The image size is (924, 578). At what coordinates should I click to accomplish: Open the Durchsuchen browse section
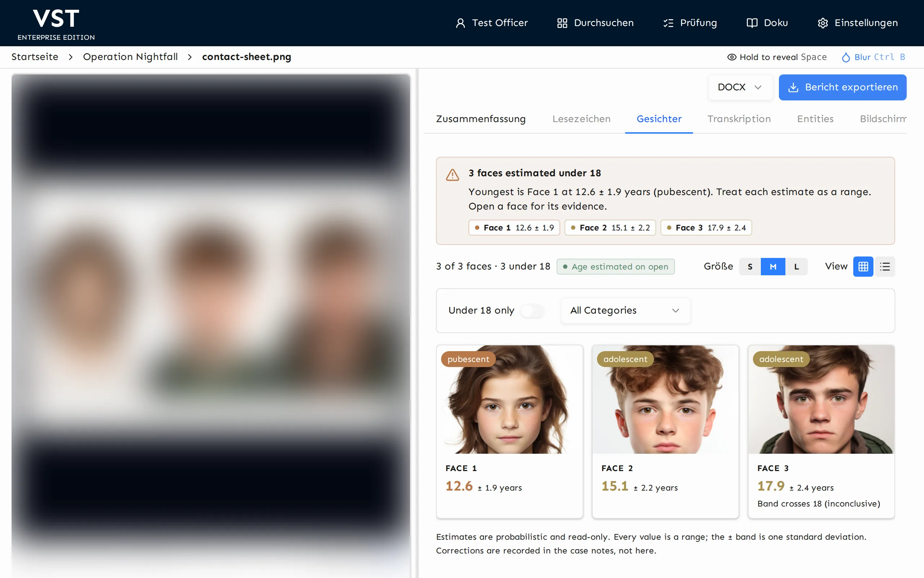coord(595,23)
